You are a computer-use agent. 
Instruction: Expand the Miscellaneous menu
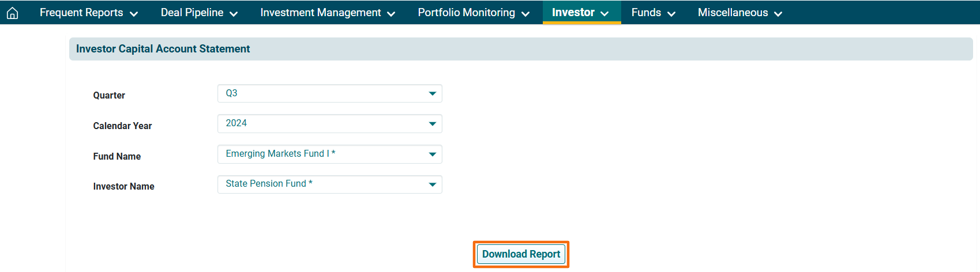click(x=733, y=13)
